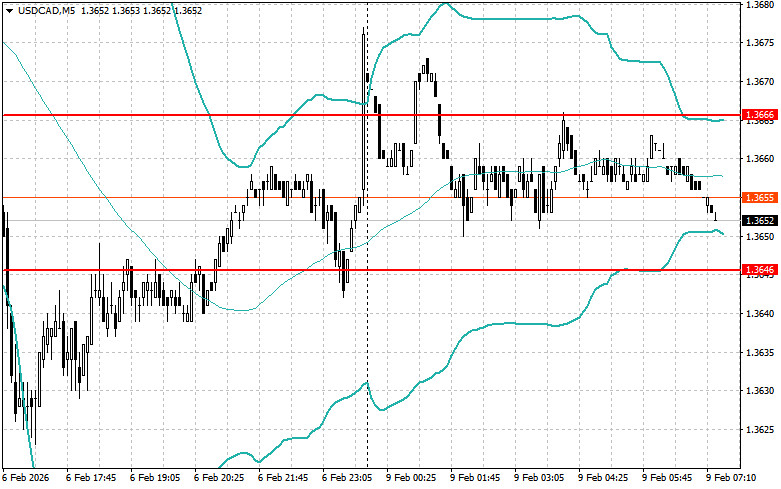Click the 6 Feb 23:05 time label

click(x=347, y=478)
